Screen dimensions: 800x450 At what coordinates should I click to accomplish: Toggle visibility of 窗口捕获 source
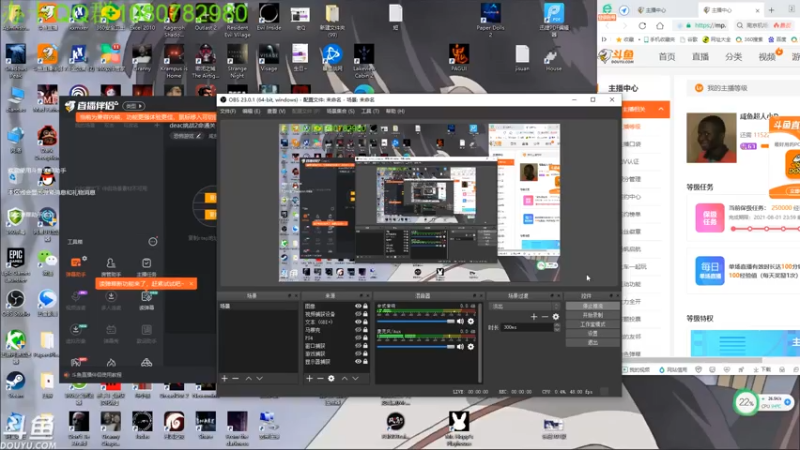(x=358, y=346)
